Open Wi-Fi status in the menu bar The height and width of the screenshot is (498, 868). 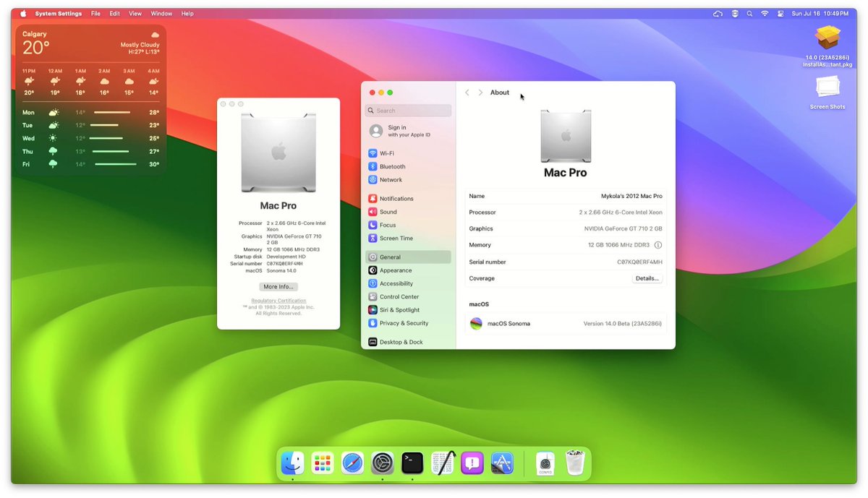[765, 14]
